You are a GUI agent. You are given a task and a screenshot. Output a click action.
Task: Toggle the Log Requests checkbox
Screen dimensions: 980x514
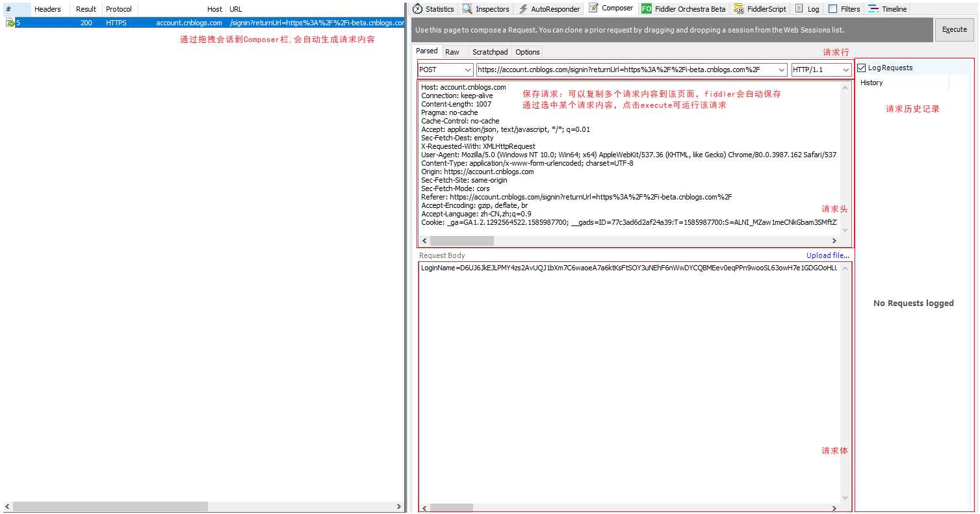tap(862, 68)
